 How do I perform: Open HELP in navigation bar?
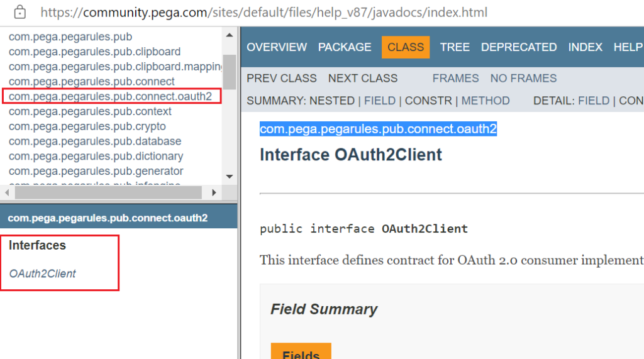coord(628,47)
